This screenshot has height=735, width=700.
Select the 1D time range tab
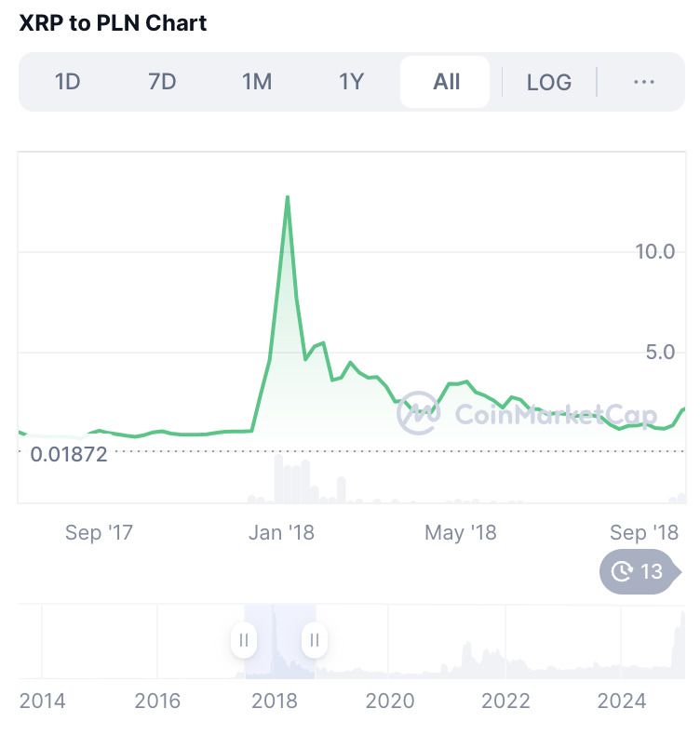[x=68, y=82]
